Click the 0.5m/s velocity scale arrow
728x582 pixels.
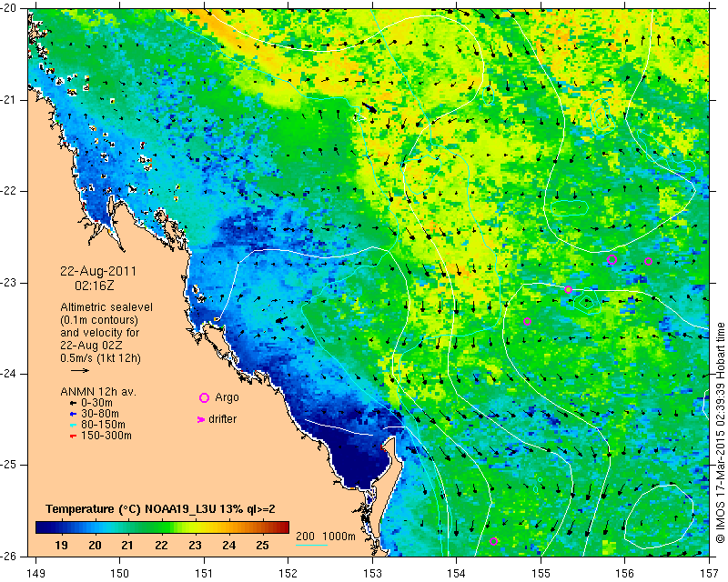pos(80,370)
